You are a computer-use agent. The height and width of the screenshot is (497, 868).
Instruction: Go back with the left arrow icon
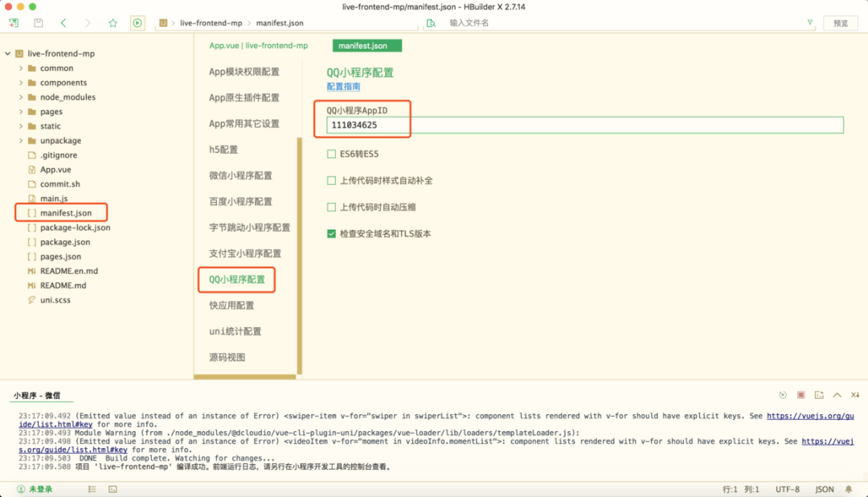pyautogui.click(x=63, y=23)
